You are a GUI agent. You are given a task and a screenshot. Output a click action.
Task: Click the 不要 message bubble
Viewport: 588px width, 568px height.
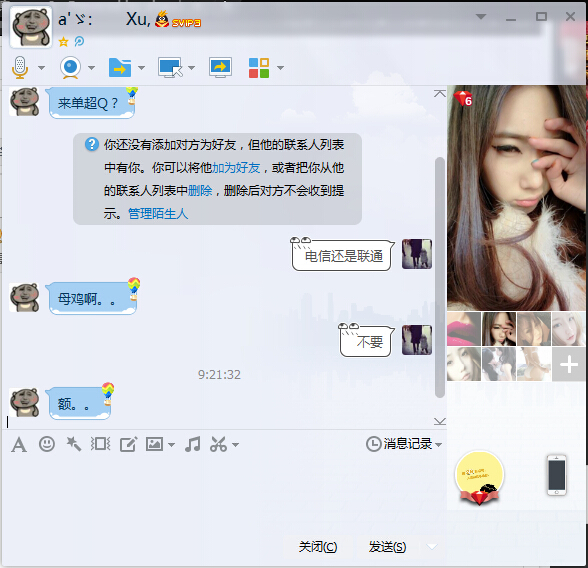[x=367, y=341]
